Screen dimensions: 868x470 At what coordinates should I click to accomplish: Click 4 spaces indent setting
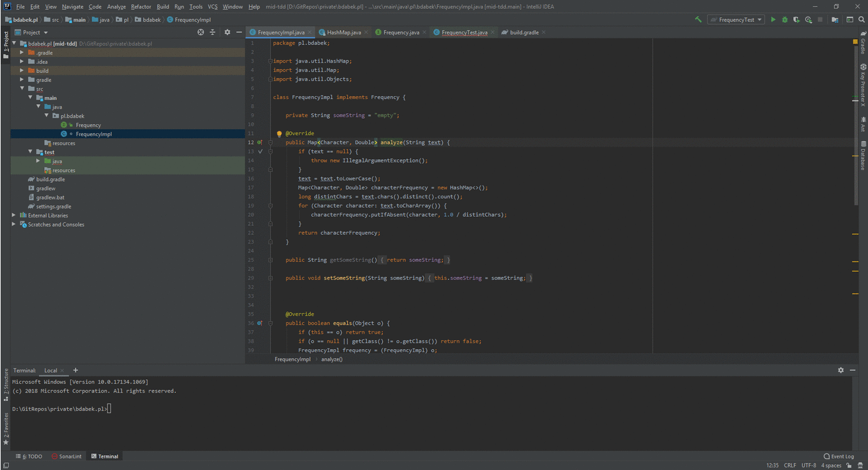(832, 466)
